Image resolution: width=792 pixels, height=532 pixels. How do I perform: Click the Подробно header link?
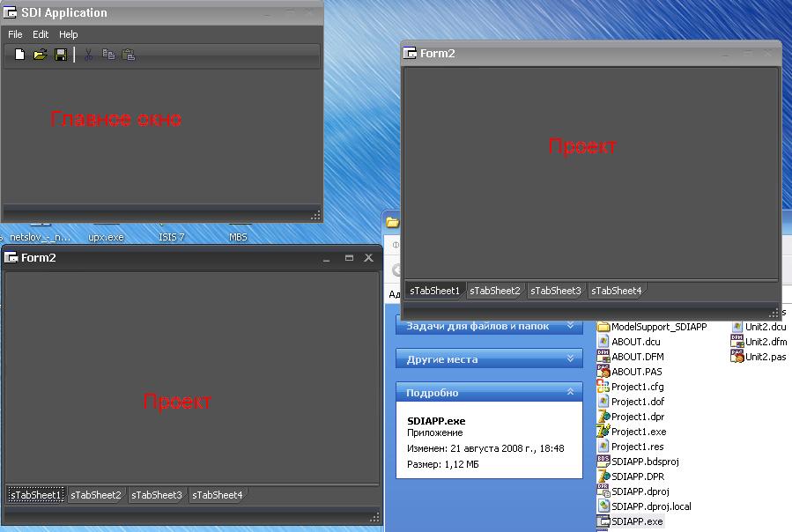[x=433, y=393]
